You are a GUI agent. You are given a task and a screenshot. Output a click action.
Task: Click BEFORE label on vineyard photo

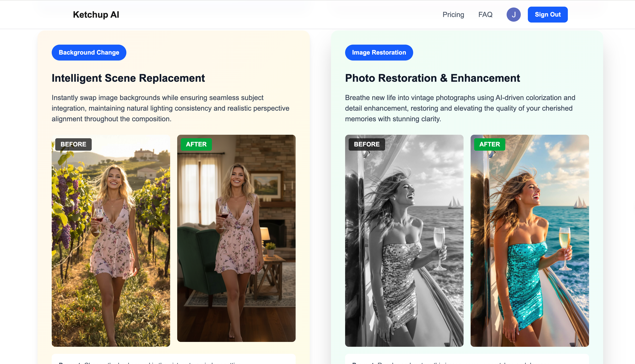click(73, 144)
